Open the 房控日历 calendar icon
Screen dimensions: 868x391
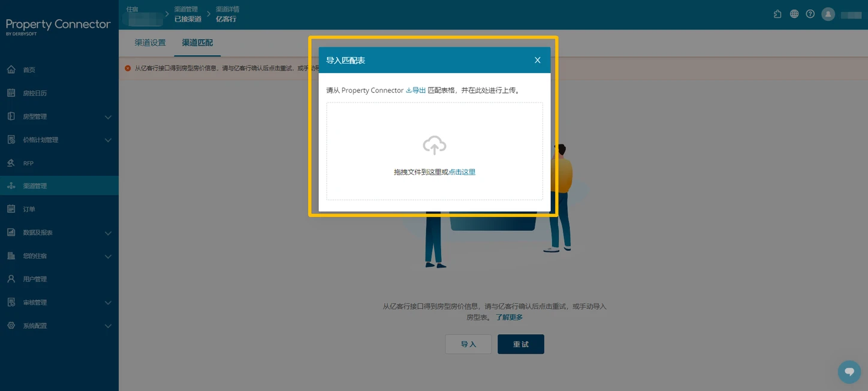[11, 93]
